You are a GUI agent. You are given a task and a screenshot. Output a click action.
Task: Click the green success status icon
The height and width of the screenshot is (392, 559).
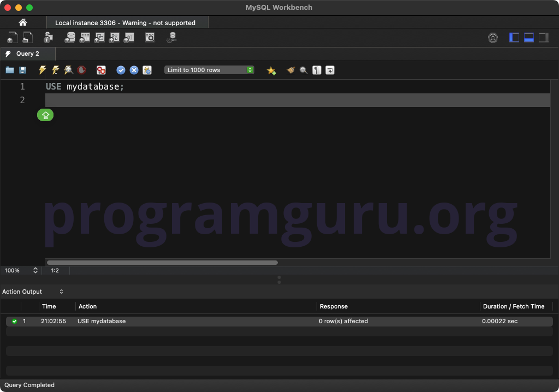click(14, 322)
